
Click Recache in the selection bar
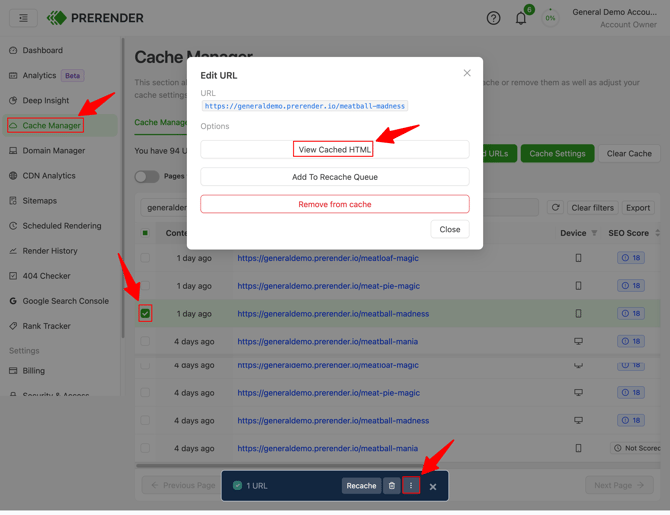tap(361, 486)
